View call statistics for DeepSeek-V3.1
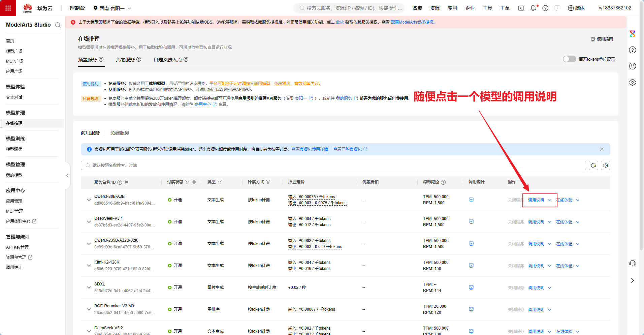This screenshot has height=335, width=644. pos(471,222)
